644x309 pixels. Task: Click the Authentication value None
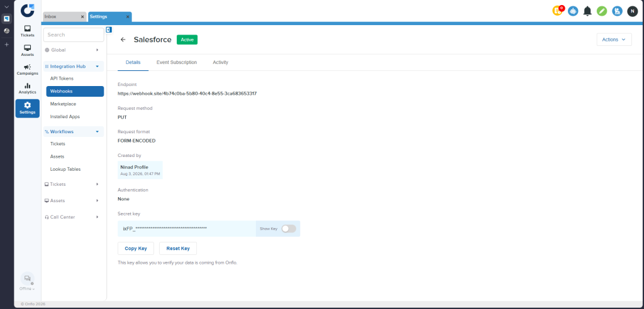pos(123,199)
